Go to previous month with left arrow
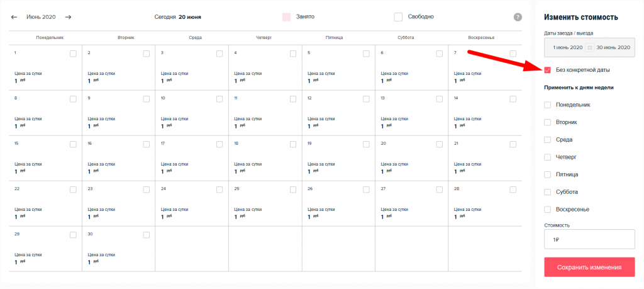Image resolution: width=644 pixels, height=289 pixels. [14, 17]
